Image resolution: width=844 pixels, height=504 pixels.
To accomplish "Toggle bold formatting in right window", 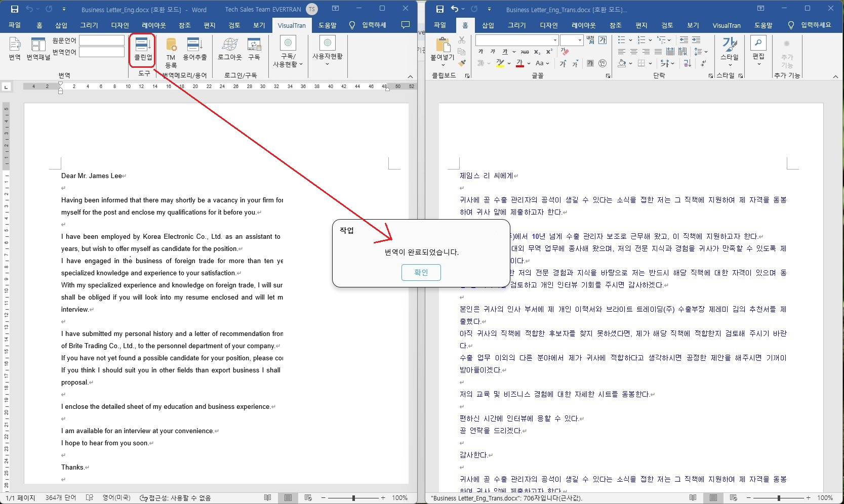I will pyautogui.click(x=480, y=52).
